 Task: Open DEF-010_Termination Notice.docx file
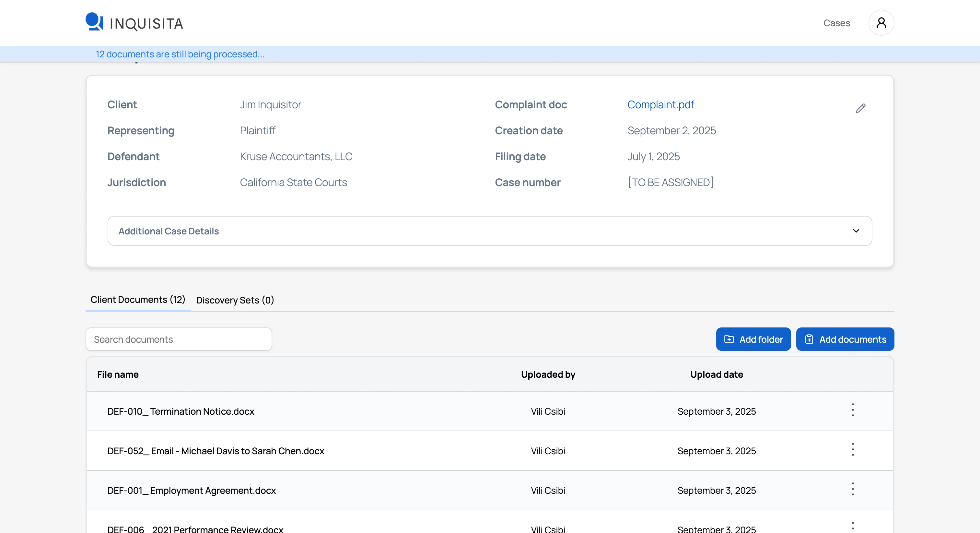tap(181, 411)
